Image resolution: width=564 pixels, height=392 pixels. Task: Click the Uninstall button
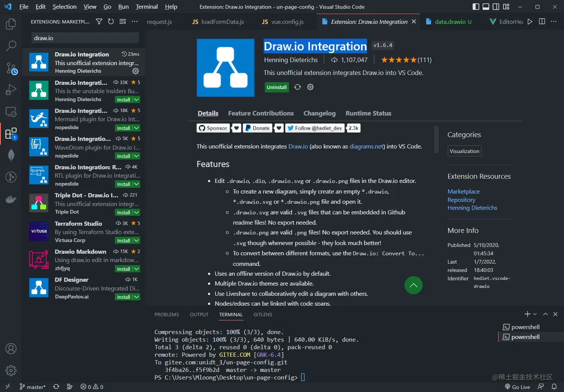point(277,87)
